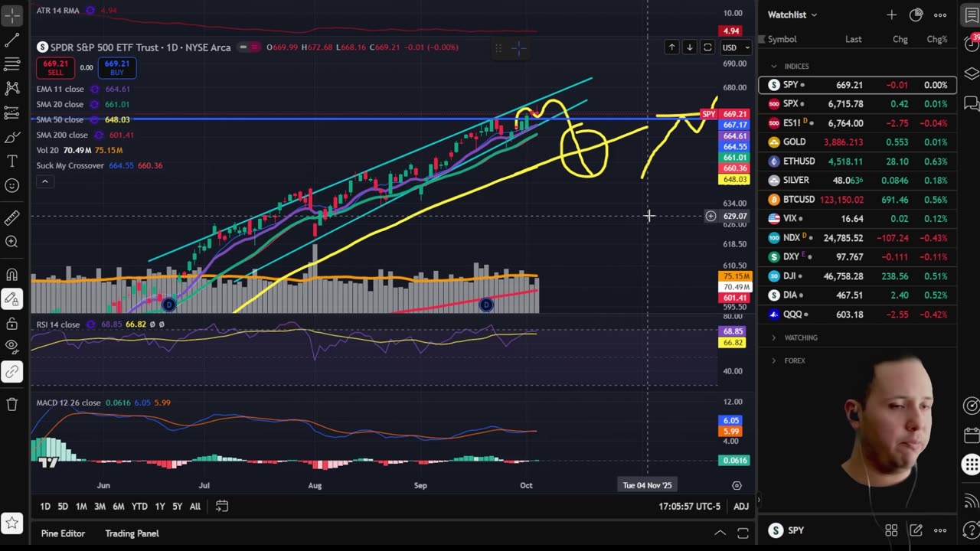
Task: Set range to 1D
Action: [x=45, y=506]
